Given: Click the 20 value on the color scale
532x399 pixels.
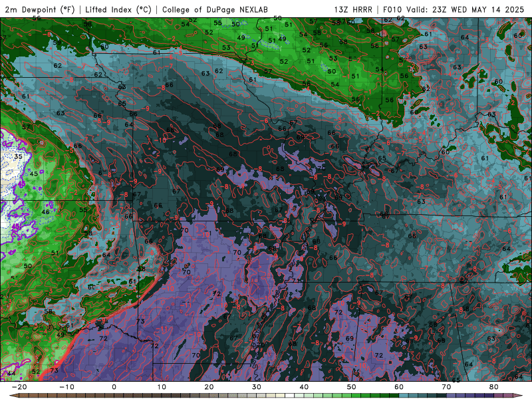Looking at the screenshot, I should pyautogui.click(x=209, y=387).
